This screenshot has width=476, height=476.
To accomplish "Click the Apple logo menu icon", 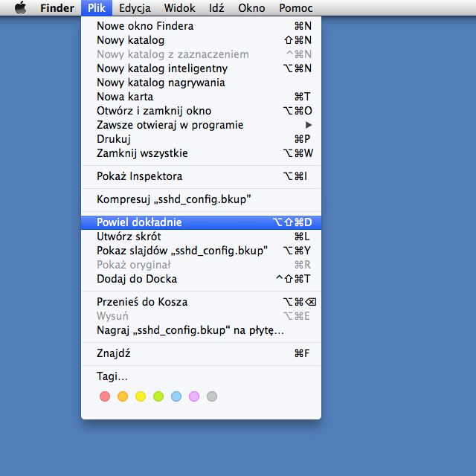I will click(x=20, y=8).
